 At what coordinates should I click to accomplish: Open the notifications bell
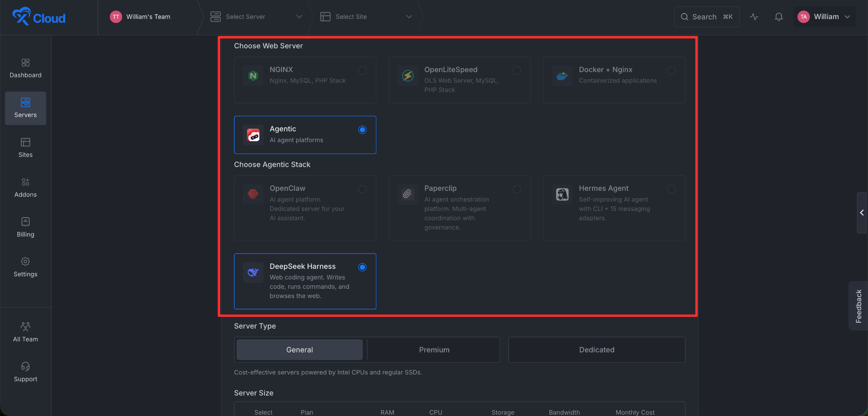click(779, 17)
